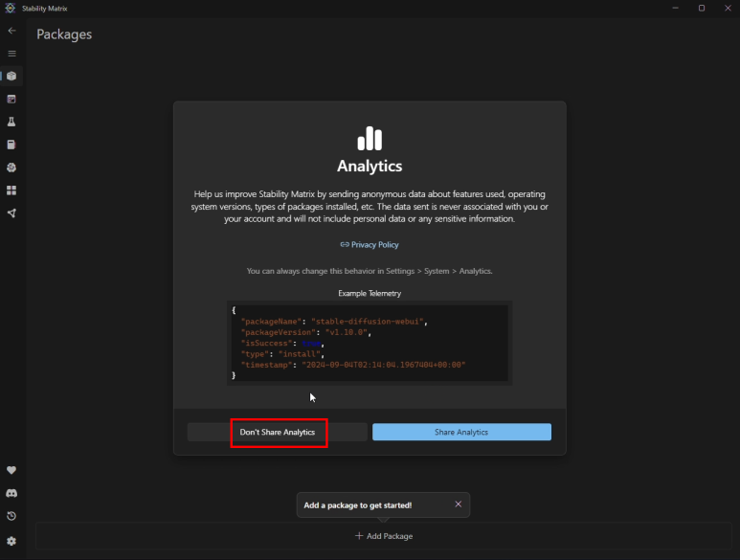Click the "packageName" line in the telemetry

click(334, 322)
